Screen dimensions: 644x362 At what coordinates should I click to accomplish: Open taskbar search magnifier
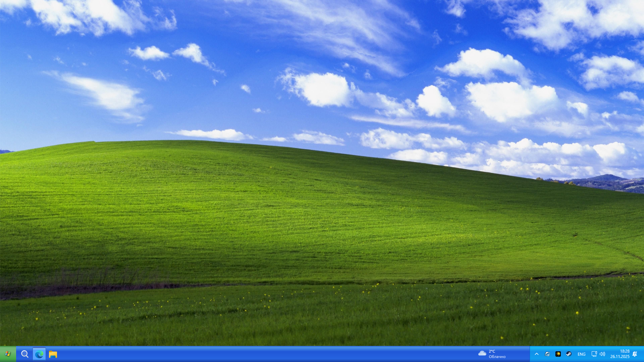24,354
